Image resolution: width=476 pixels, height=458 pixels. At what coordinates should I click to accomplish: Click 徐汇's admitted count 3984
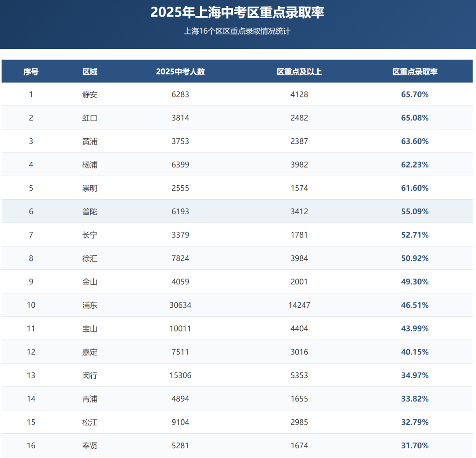click(x=299, y=258)
